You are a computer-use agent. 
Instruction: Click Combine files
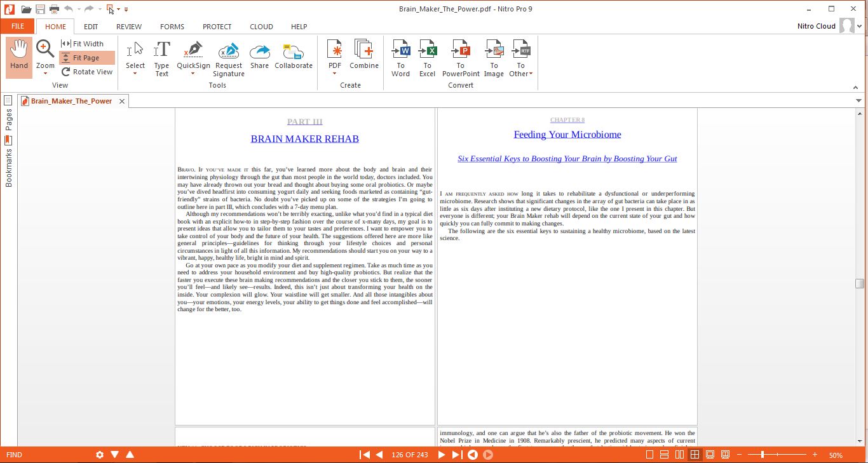364,55
